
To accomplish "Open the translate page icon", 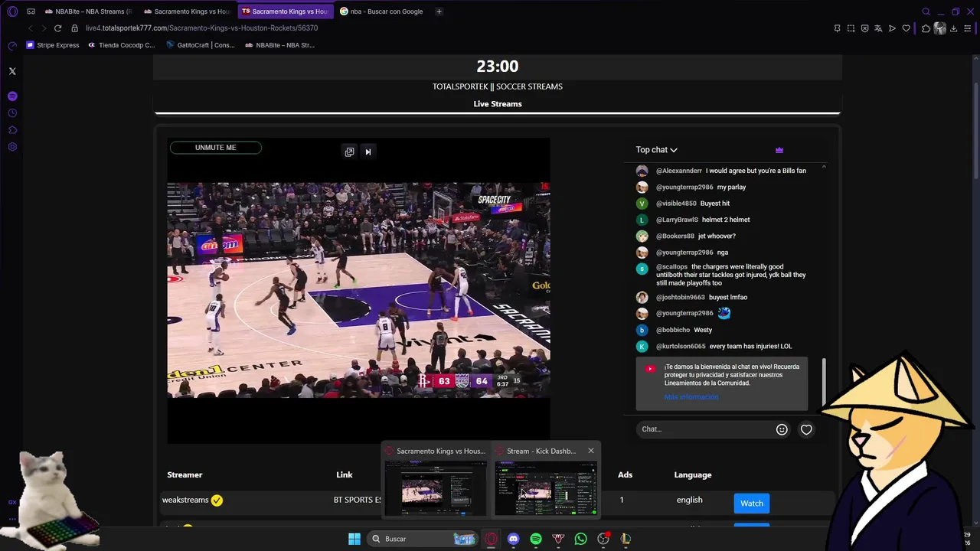I will [878, 28].
